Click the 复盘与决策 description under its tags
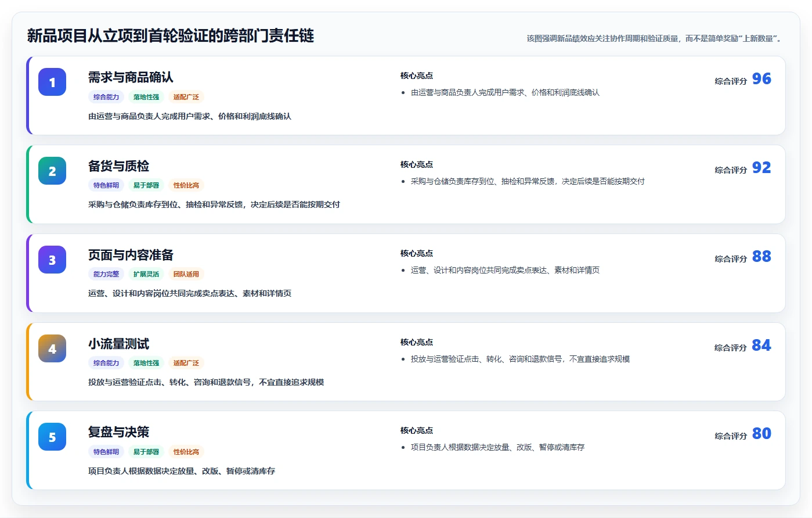Image resolution: width=812 pixels, height=518 pixels. [182, 471]
